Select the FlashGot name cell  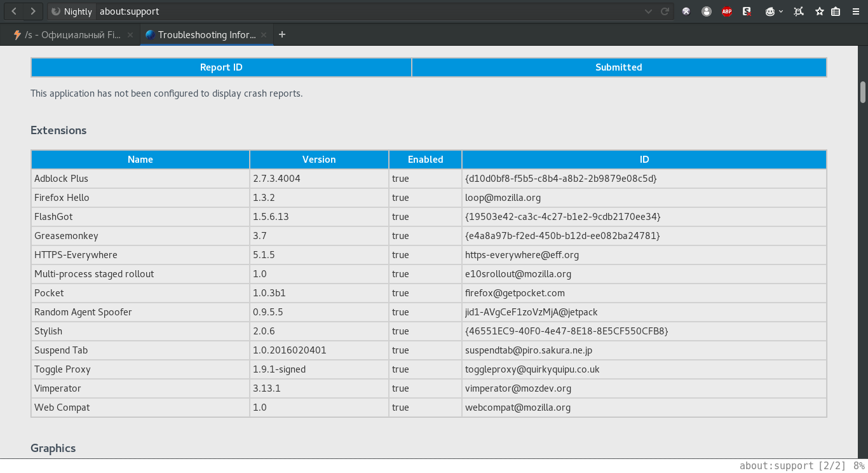tap(140, 217)
